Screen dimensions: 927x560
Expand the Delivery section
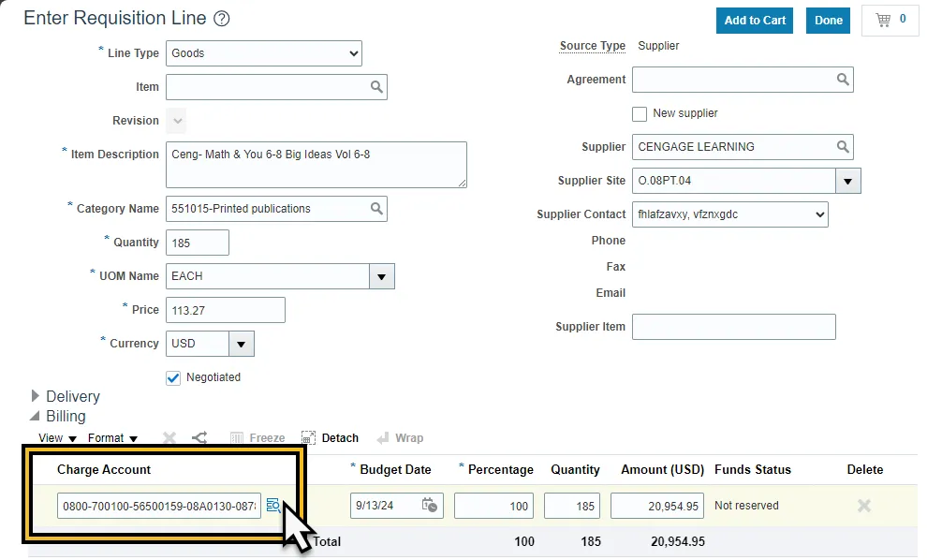point(36,396)
